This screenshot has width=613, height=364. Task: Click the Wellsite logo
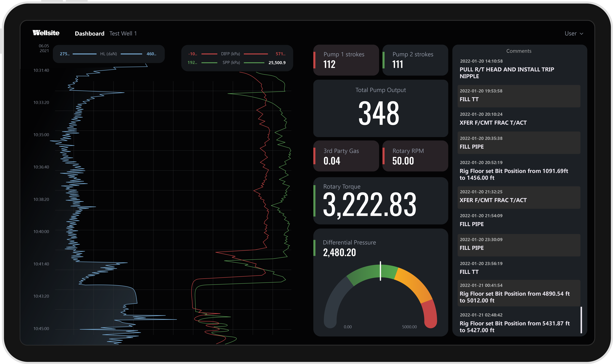click(46, 33)
